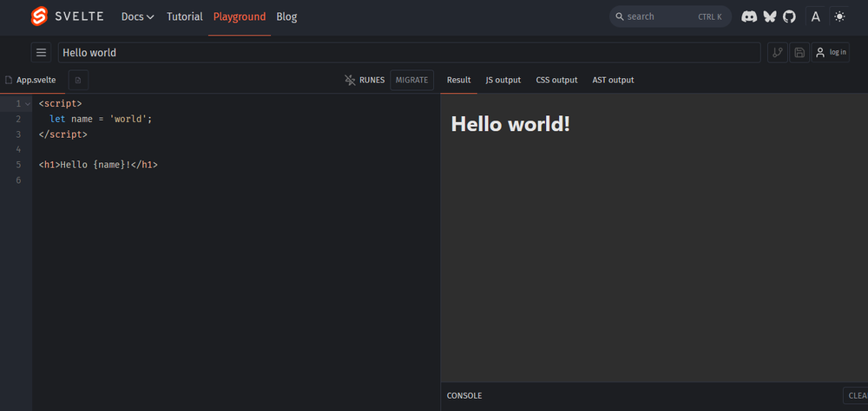Click the console CLEAR button
868x411 pixels.
click(x=856, y=396)
